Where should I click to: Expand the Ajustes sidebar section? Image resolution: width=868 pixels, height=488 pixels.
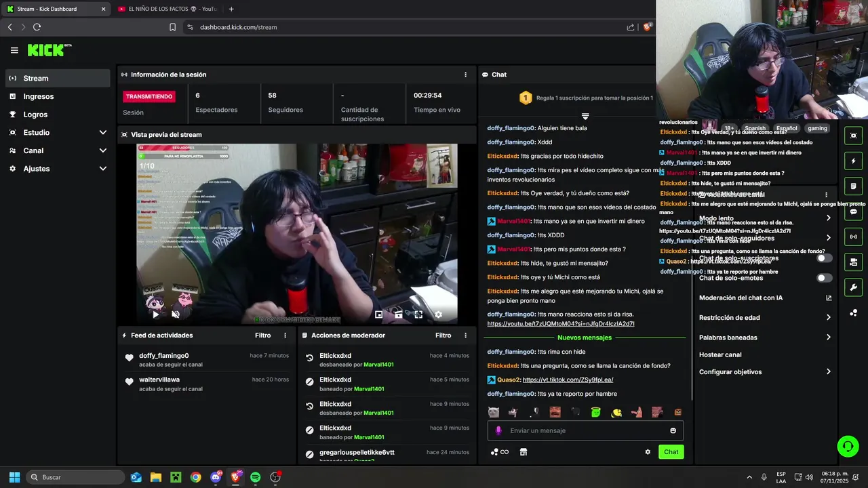(x=58, y=169)
